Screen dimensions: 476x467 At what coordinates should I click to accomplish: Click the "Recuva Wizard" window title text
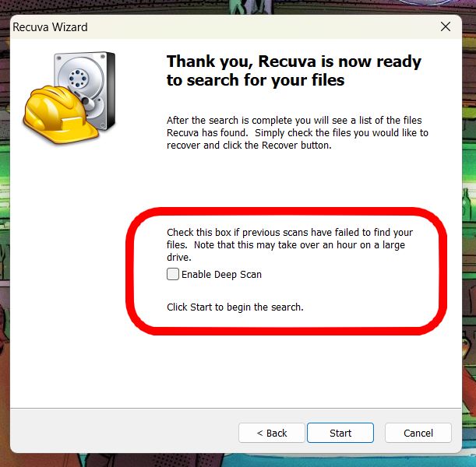click(x=50, y=27)
